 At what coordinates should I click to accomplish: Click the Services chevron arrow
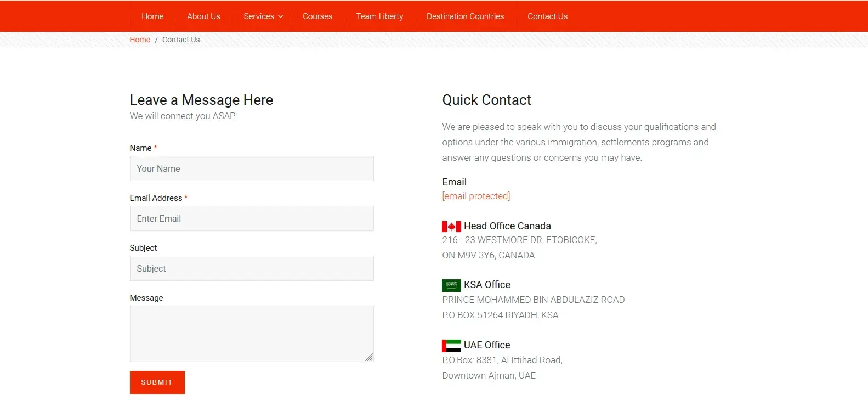281,17
